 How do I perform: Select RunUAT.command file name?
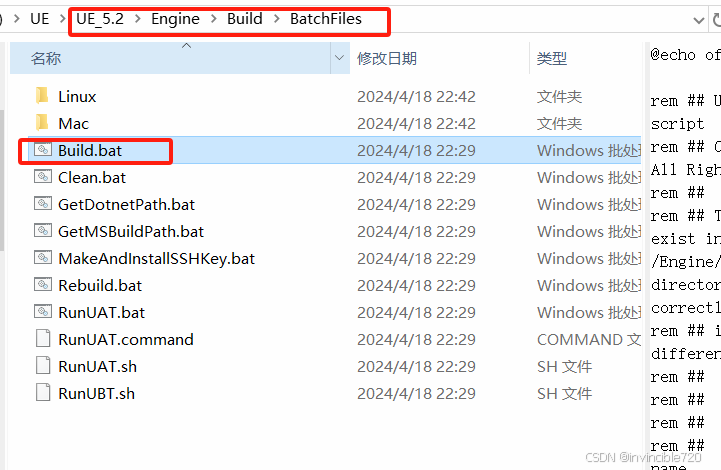[126, 339]
